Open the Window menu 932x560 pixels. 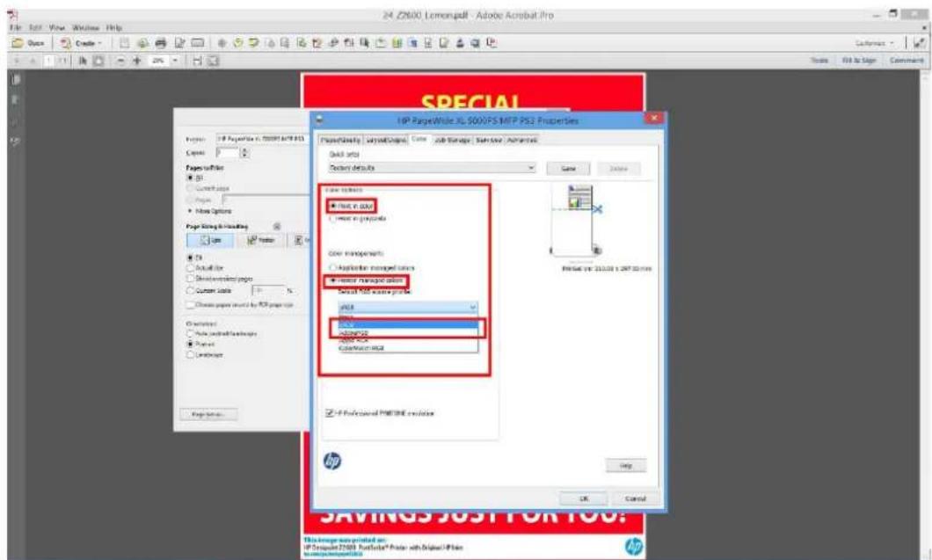point(86,27)
